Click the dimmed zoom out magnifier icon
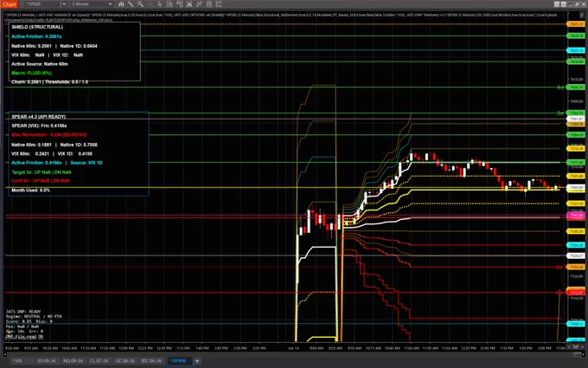Image resolution: width=588 pixels, height=368 pixels. point(150,4)
